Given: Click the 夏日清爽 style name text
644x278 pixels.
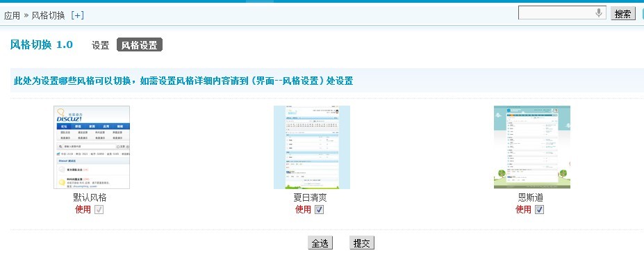Looking at the screenshot, I should point(310,197).
